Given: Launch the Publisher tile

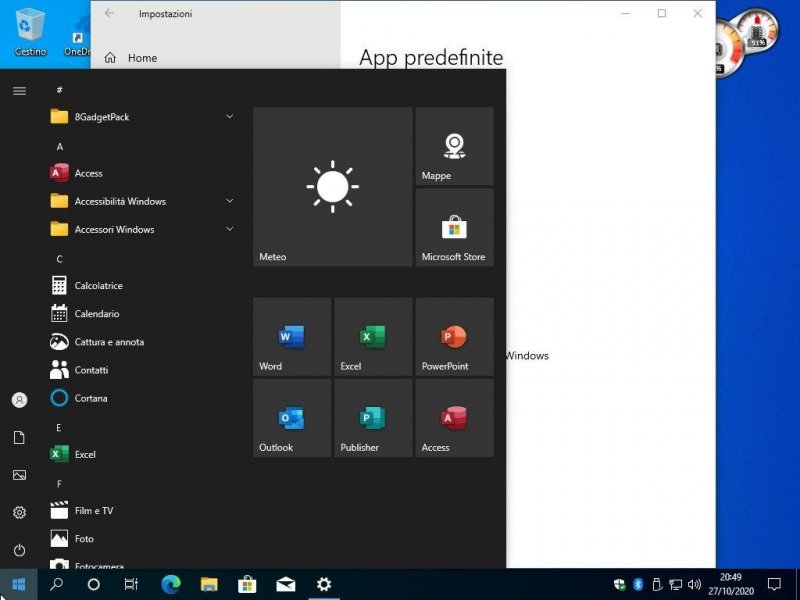Looking at the screenshot, I should coord(373,418).
